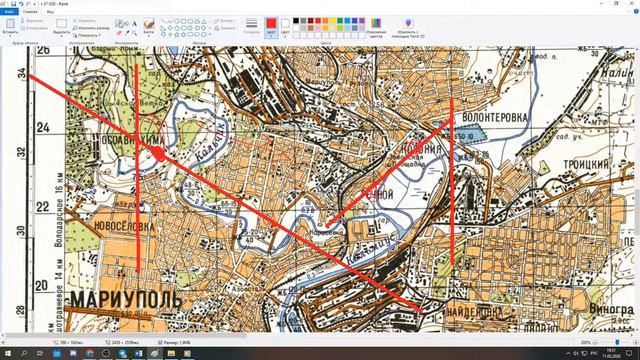Select the Eraser tool
Viewport: 640px width, 360px height.
point(119,33)
